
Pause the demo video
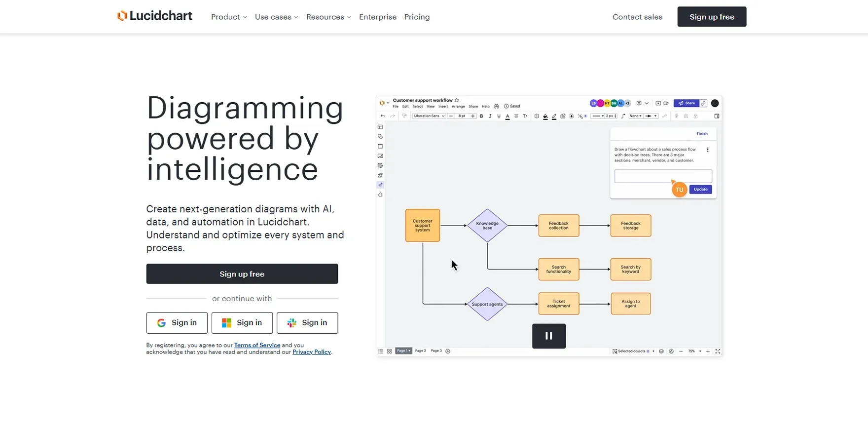(549, 336)
